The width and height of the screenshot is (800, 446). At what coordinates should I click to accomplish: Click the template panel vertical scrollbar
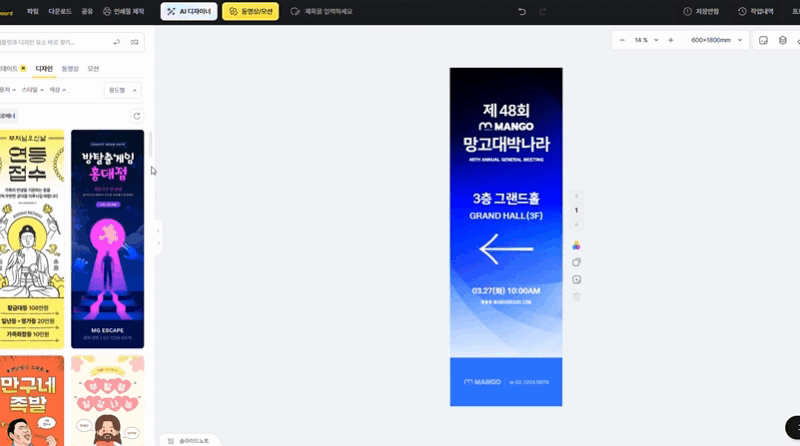click(x=151, y=145)
